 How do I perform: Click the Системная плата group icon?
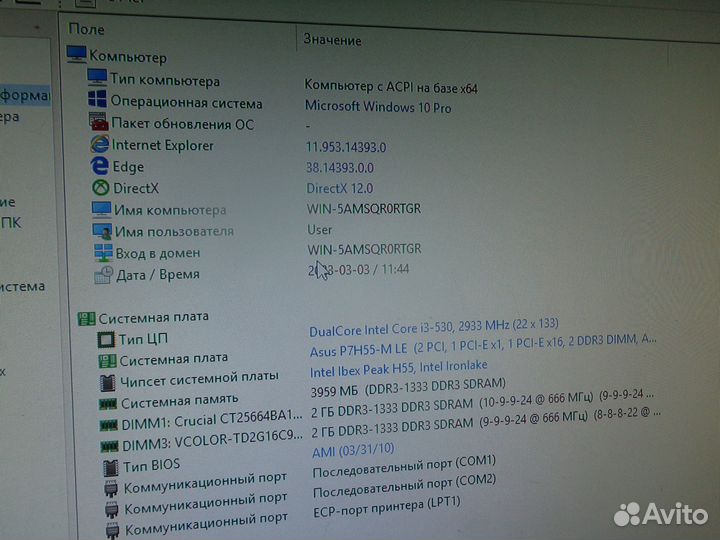point(86,318)
